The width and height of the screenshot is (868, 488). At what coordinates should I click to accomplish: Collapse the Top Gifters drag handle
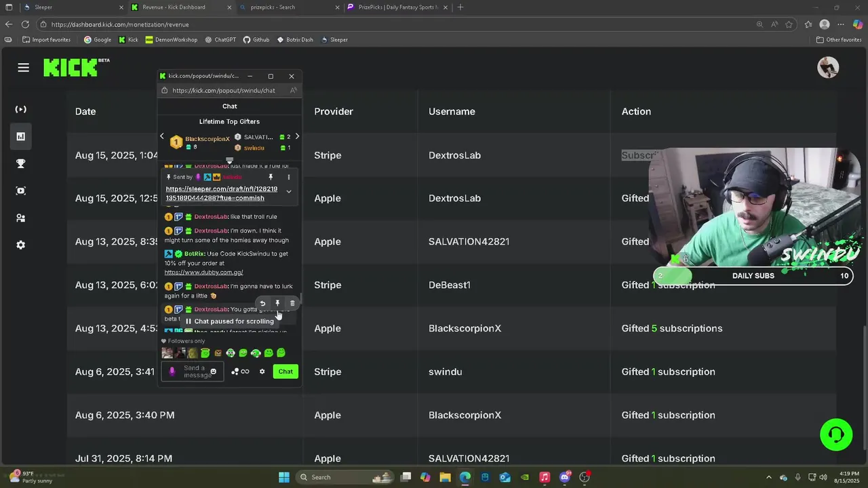click(229, 161)
